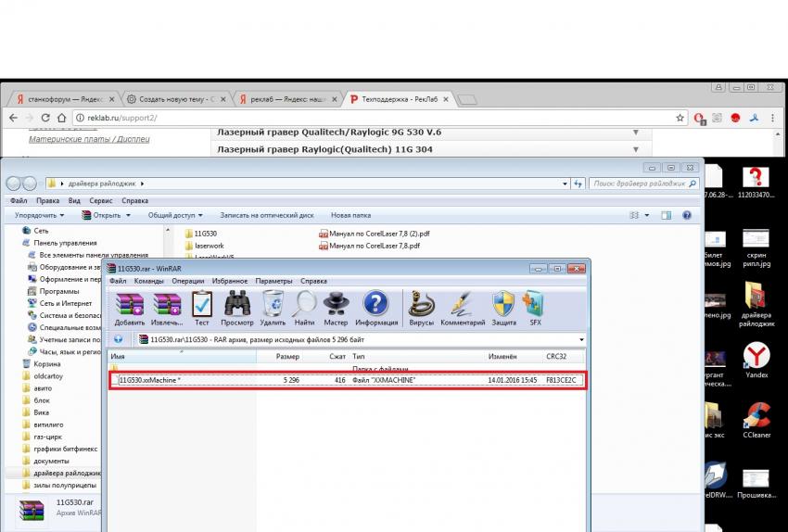Click the Новая папка button
This screenshot has height=532, width=788.
point(351,215)
